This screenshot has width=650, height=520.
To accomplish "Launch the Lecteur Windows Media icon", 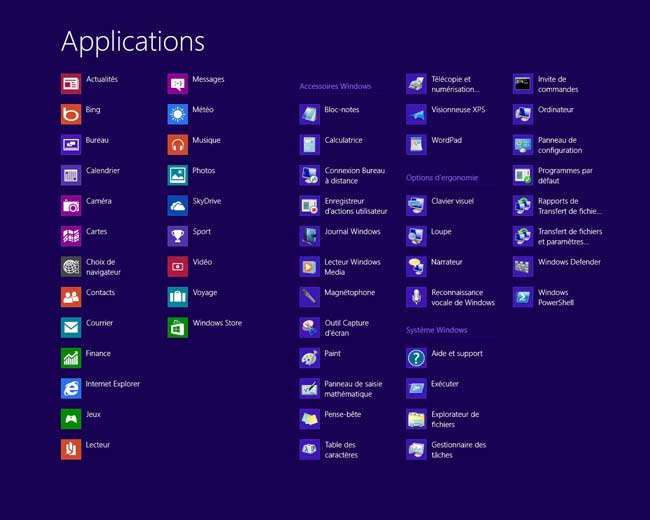I will 310,266.
